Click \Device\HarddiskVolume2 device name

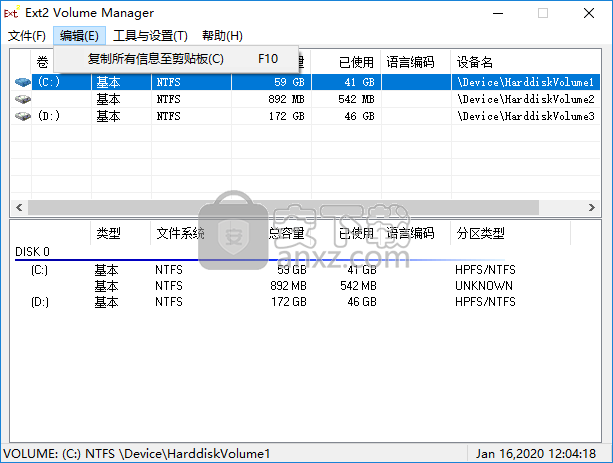(x=526, y=99)
